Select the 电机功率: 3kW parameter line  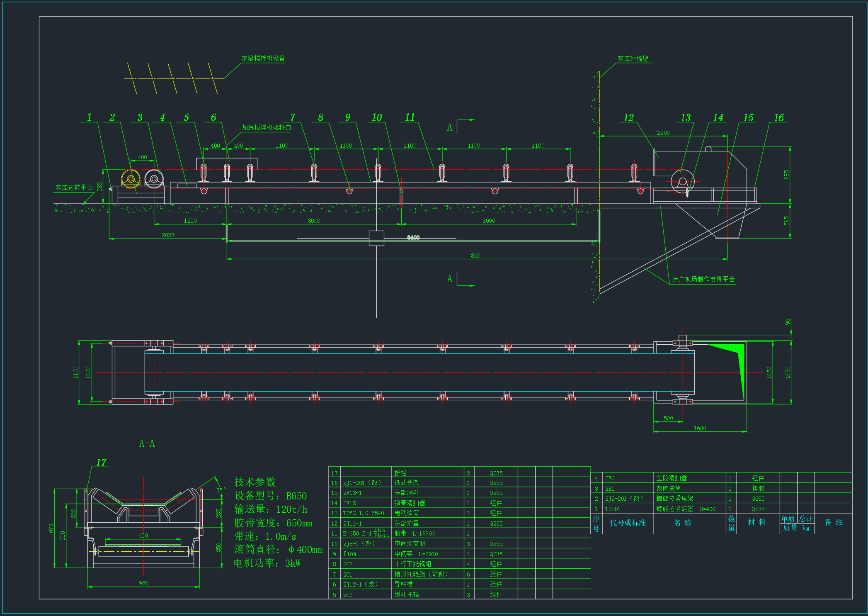click(x=267, y=563)
